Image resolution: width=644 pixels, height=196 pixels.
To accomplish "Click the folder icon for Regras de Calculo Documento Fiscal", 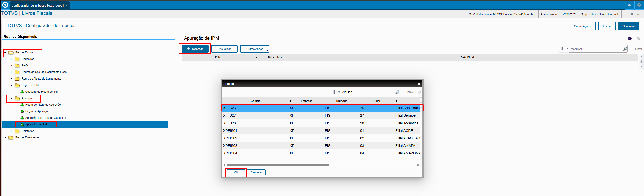I will tap(17, 72).
